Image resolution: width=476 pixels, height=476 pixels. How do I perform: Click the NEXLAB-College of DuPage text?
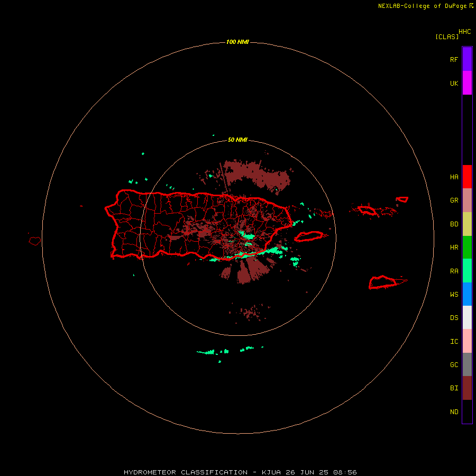[422, 6]
